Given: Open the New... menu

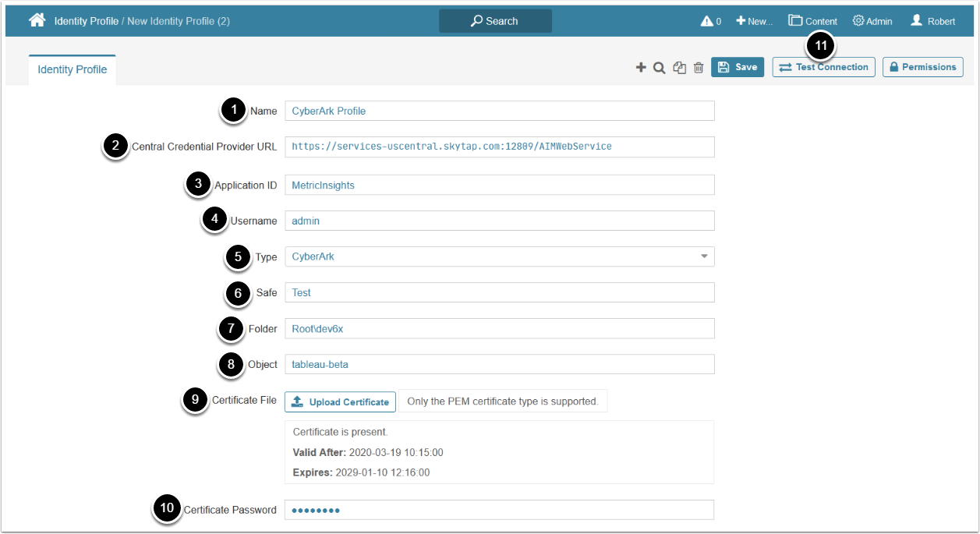Looking at the screenshot, I should click(x=754, y=21).
